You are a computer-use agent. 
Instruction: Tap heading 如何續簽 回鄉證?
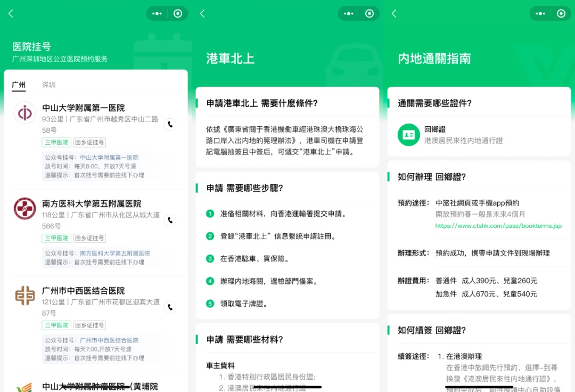tap(432, 330)
